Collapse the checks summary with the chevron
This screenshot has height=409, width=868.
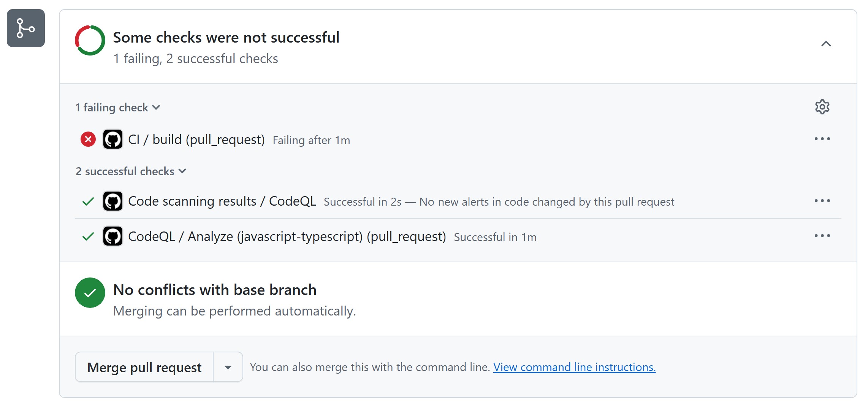pos(826,44)
